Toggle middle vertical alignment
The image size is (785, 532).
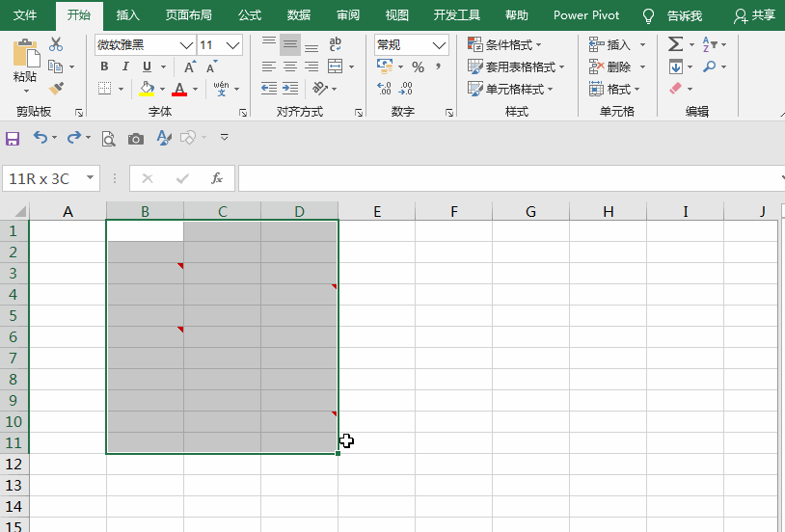coord(290,44)
